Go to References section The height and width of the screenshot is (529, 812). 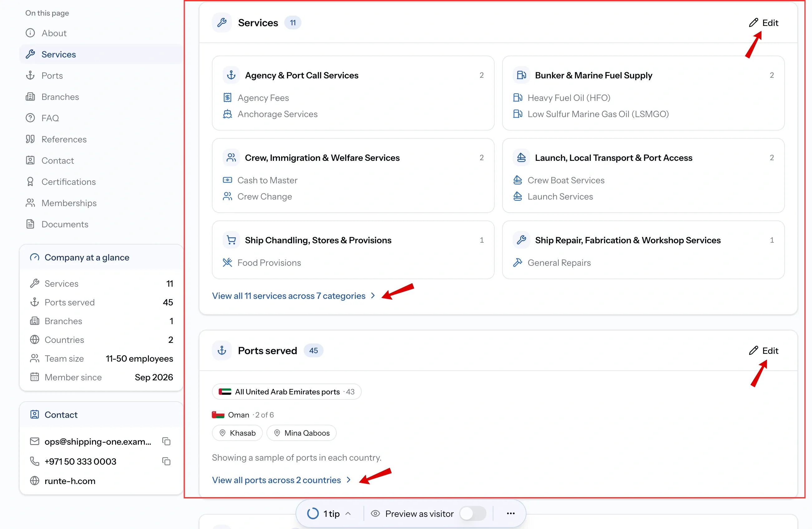[101, 139]
